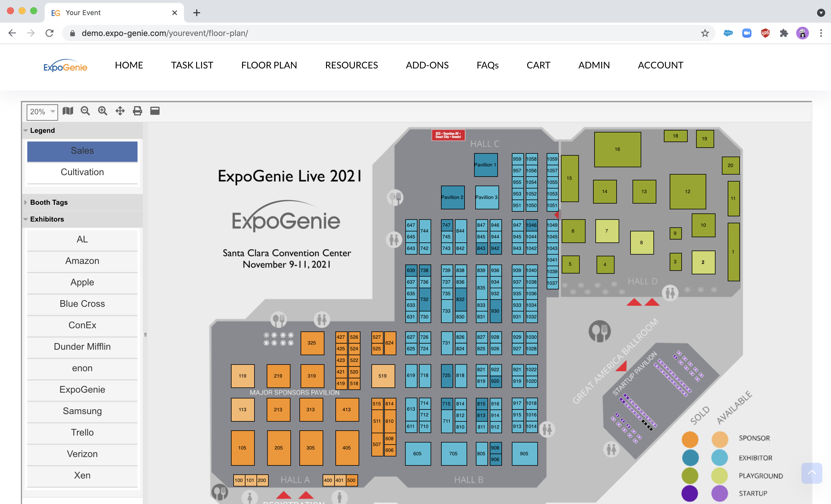Go to the ADD-ONS menu item
The height and width of the screenshot is (504, 831).
coord(427,65)
